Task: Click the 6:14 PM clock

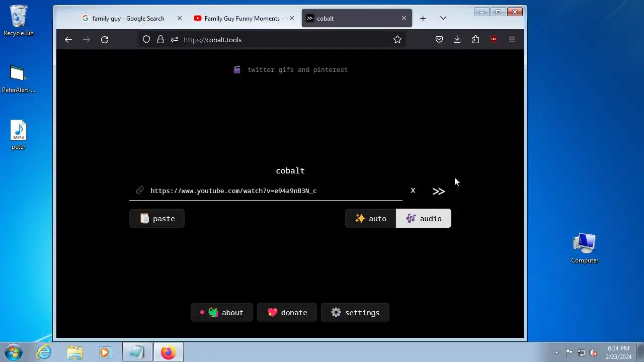Action: click(619, 352)
